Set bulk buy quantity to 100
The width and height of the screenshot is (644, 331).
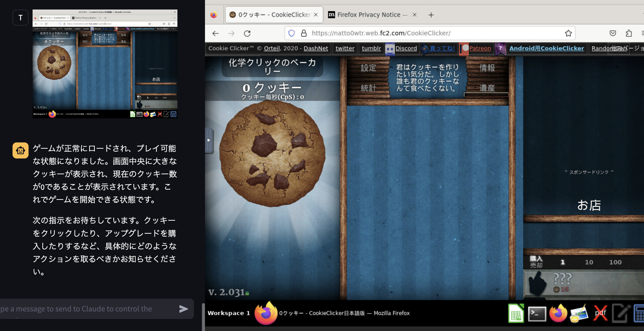coord(616,262)
